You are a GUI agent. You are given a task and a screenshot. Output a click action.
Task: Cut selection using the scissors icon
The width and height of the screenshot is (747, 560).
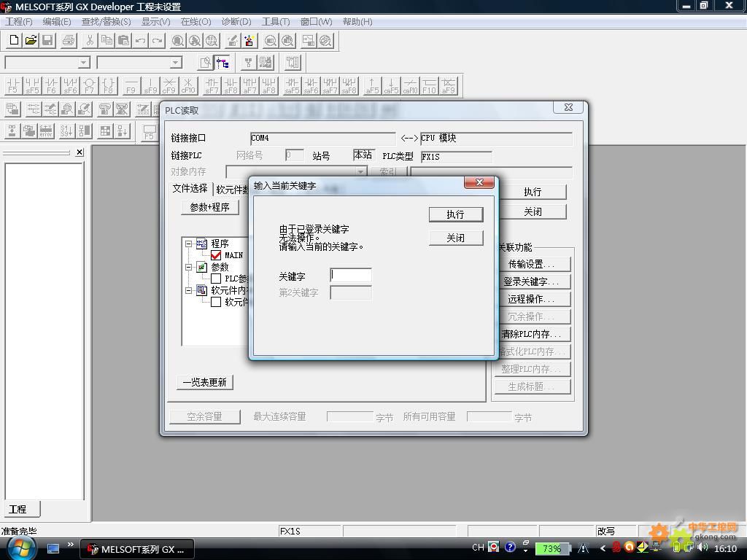(x=90, y=41)
